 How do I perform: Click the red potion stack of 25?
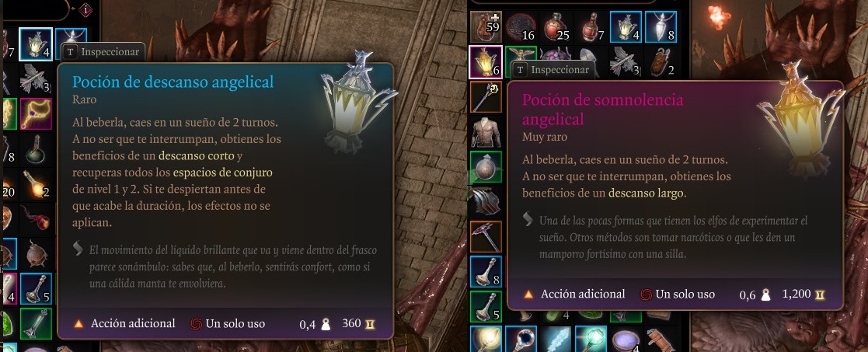[556, 26]
